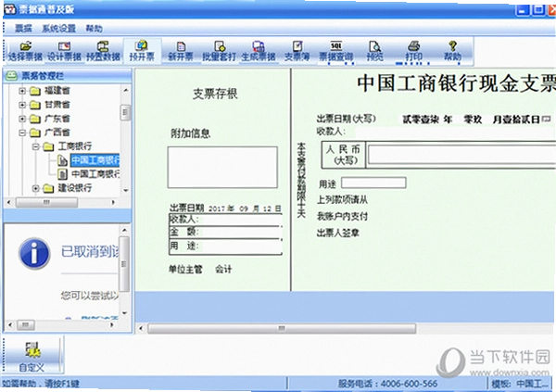Click status bar 模板 entry
Image resolution: width=556 pixels, height=392 pixels.
[x=519, y=384]
